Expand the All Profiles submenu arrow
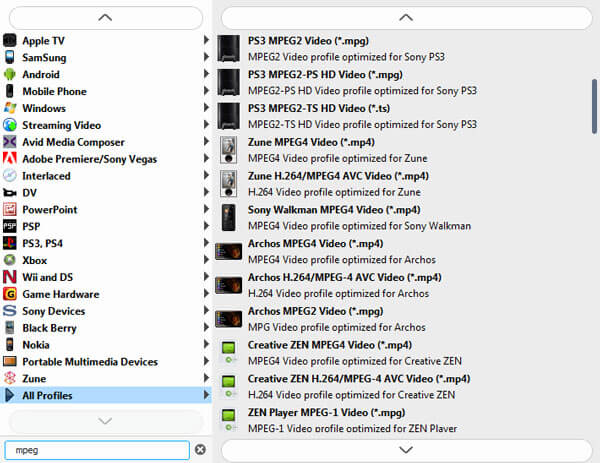This screenshot has height=463, width=600. coord(206,395)
